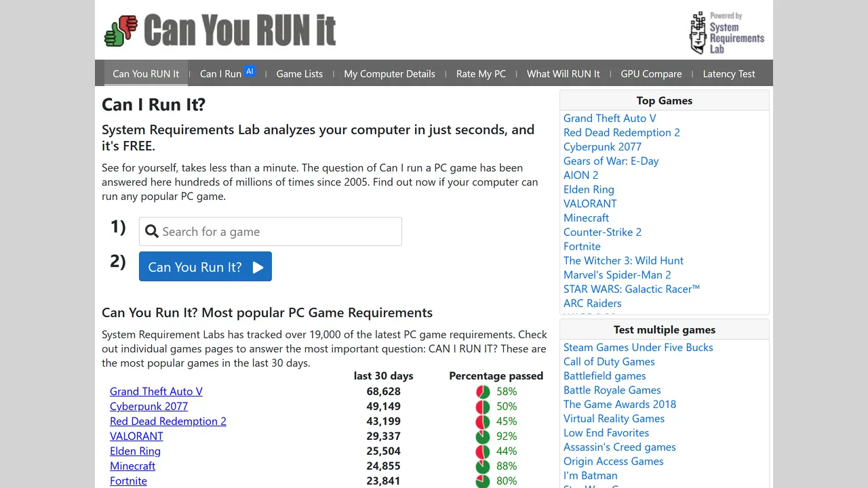Open AION 2 link
The width and height of the screenshot is (868, 488).
(x=581, y=175)
